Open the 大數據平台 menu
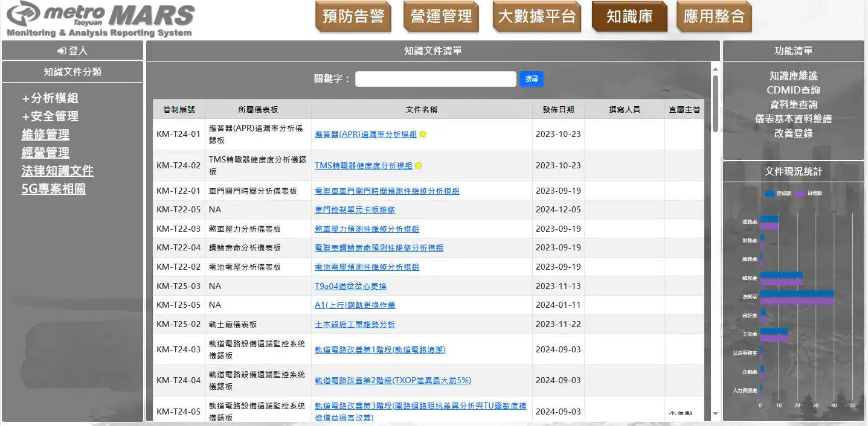This screenshot has width=868, height=426. (537, 17)
